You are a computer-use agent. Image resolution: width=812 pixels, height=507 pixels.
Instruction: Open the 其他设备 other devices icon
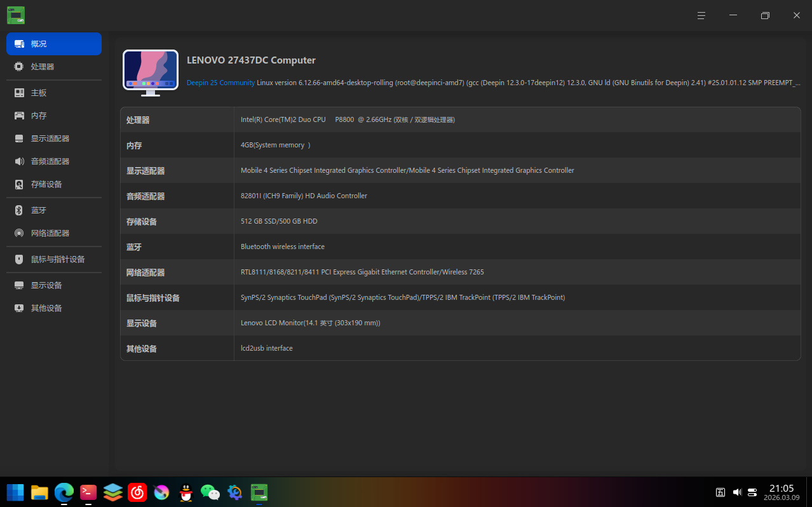pyautogui.click(x=19, y=308)
